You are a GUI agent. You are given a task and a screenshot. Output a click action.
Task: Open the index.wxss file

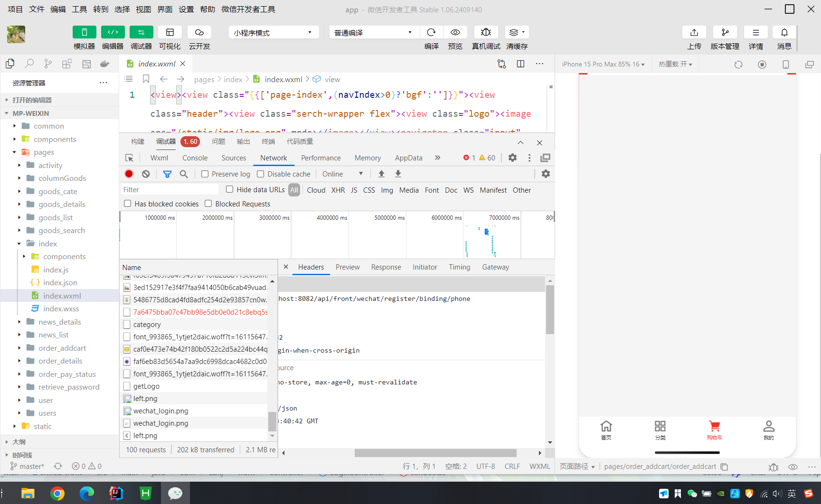[x=61, y=308]
